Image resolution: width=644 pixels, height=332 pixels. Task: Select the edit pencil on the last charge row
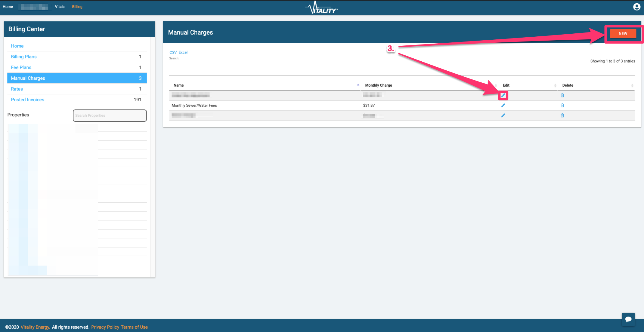pos(503,115)
